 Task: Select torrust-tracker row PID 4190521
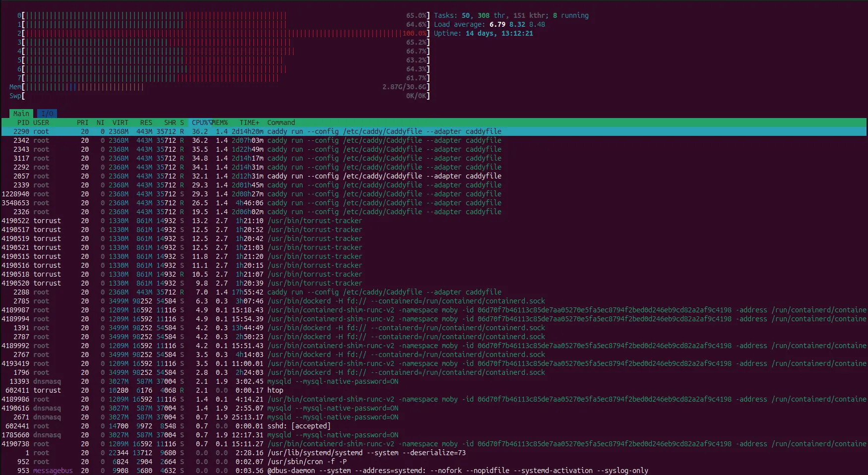[x=434, y=247]
